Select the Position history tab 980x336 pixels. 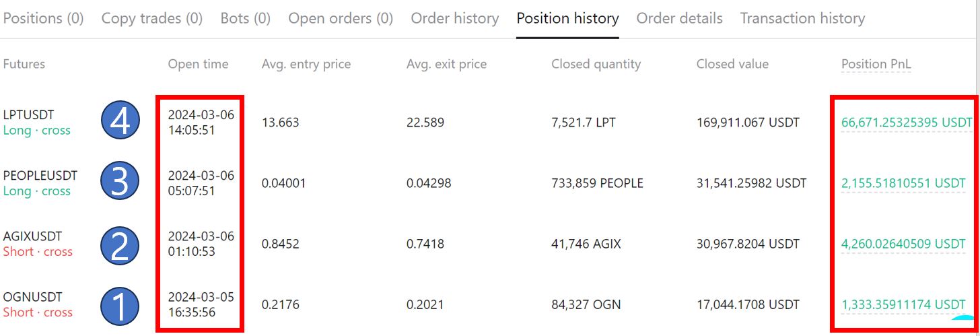(x=568, y=18)
